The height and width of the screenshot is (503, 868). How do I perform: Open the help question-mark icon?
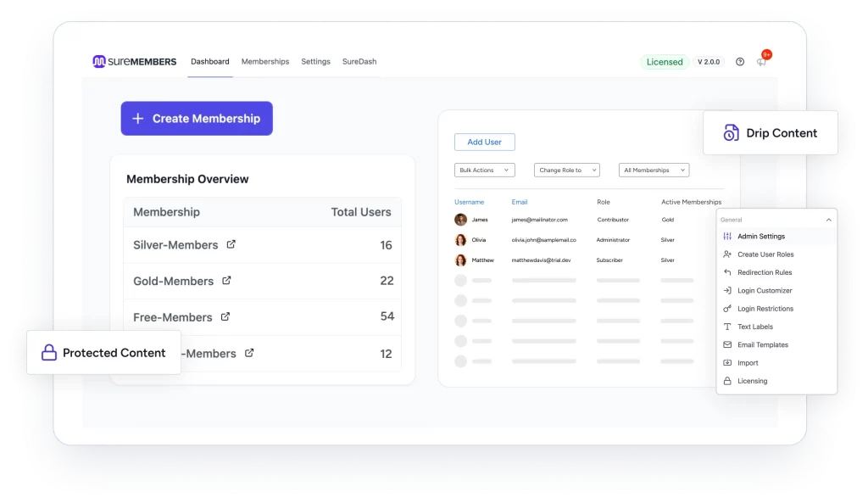739,61
